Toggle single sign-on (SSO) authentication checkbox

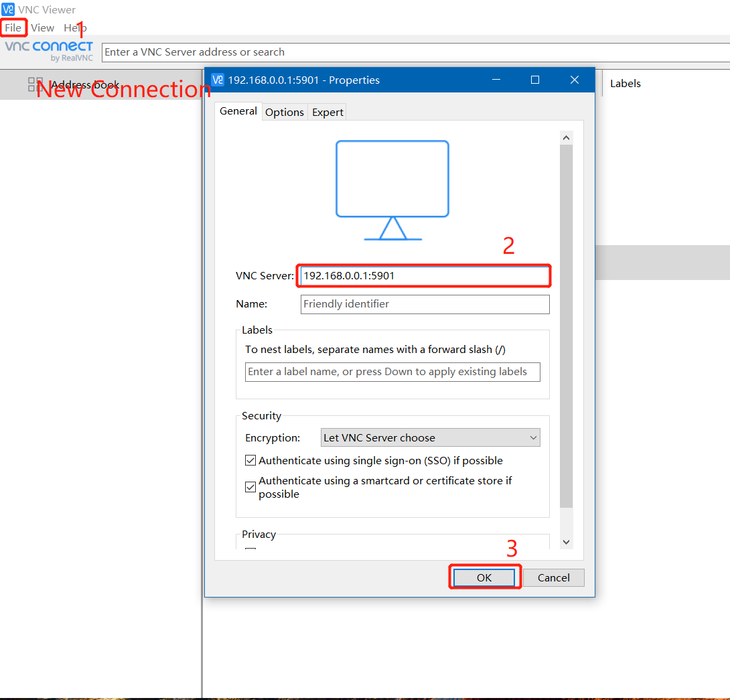[x=250, y=461]
